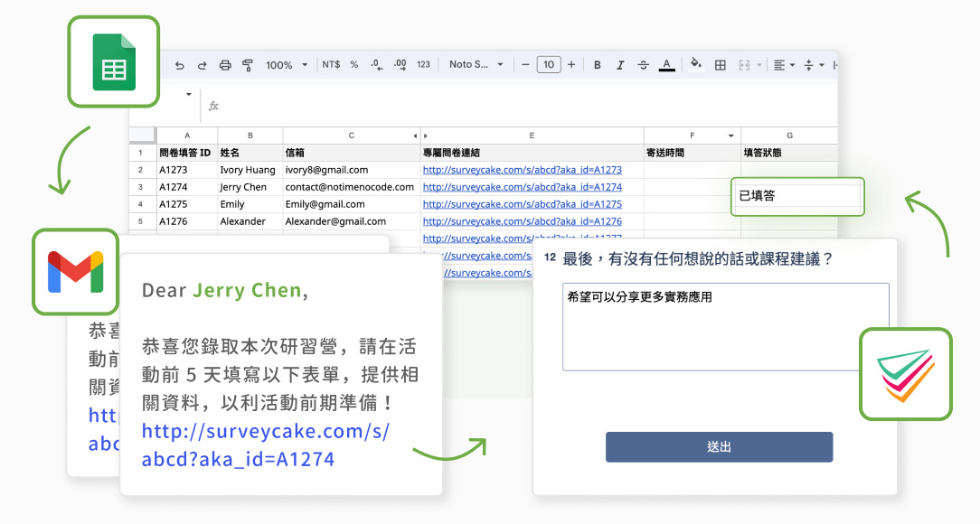Expand hidden column with right arrow before E

(x=426, y=136)
